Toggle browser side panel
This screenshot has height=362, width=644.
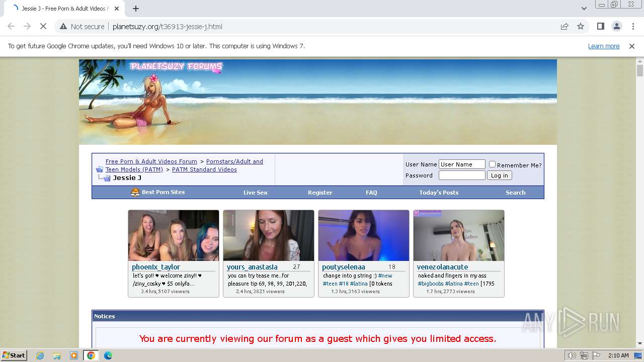[600, 27]
